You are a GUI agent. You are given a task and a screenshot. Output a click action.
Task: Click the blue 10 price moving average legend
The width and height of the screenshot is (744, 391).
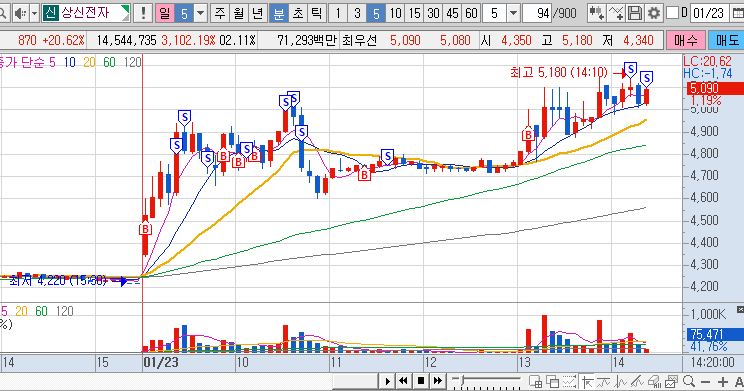69,62
